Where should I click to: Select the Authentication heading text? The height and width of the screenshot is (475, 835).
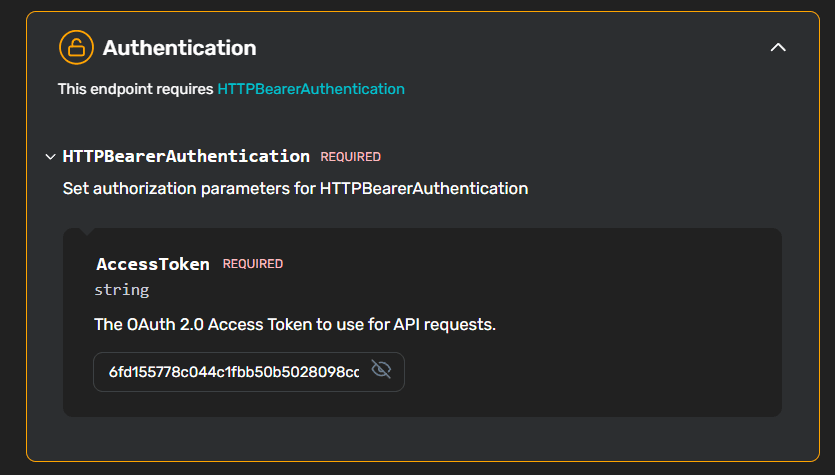pos(179,48)
